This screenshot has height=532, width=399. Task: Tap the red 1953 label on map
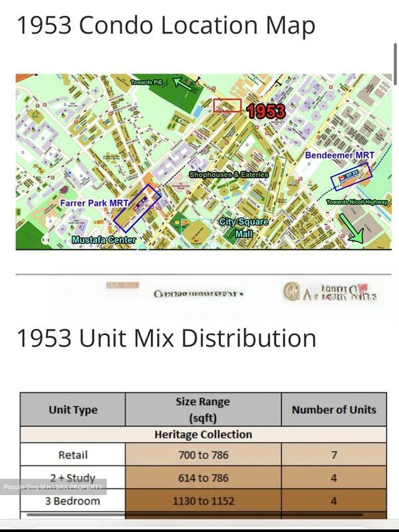point(266,111)
